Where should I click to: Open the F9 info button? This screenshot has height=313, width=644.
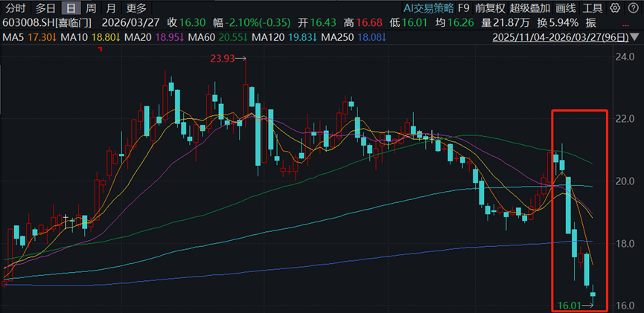pyautogui.click(x=464, y=7)
